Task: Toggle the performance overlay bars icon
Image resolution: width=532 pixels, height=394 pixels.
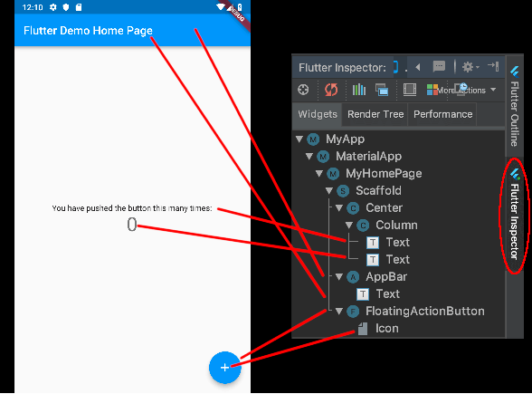Action: [x=359, y=90]
